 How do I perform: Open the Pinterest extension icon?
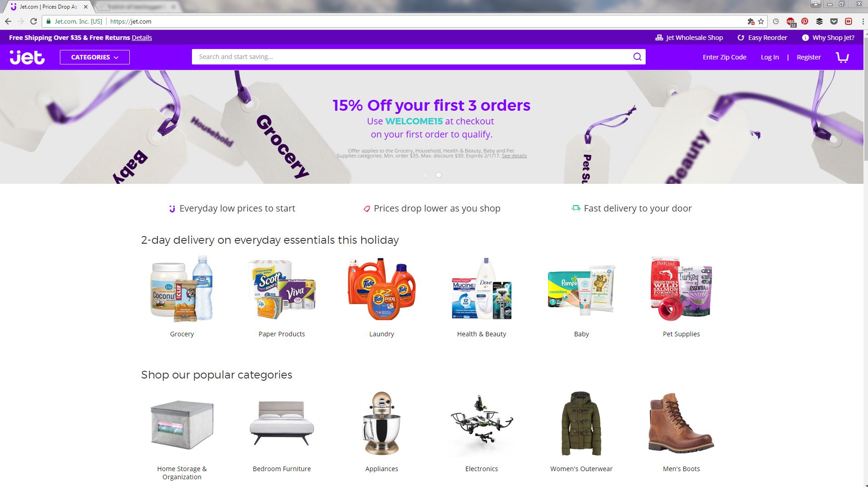click(x=804, y=21)
